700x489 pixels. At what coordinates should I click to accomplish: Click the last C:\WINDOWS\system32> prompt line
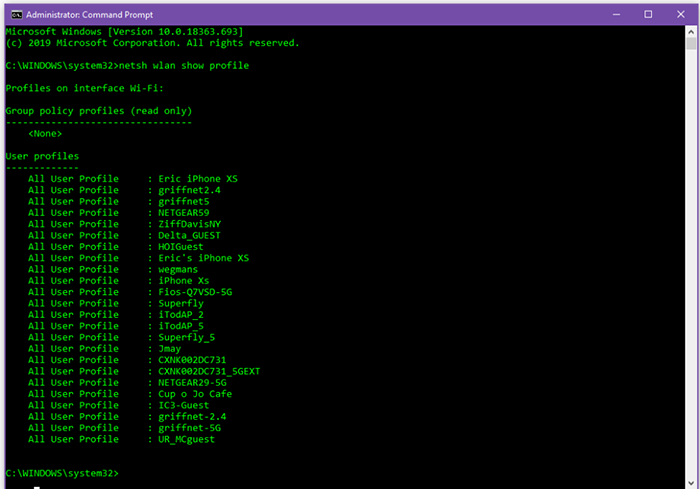click(62, 473)
